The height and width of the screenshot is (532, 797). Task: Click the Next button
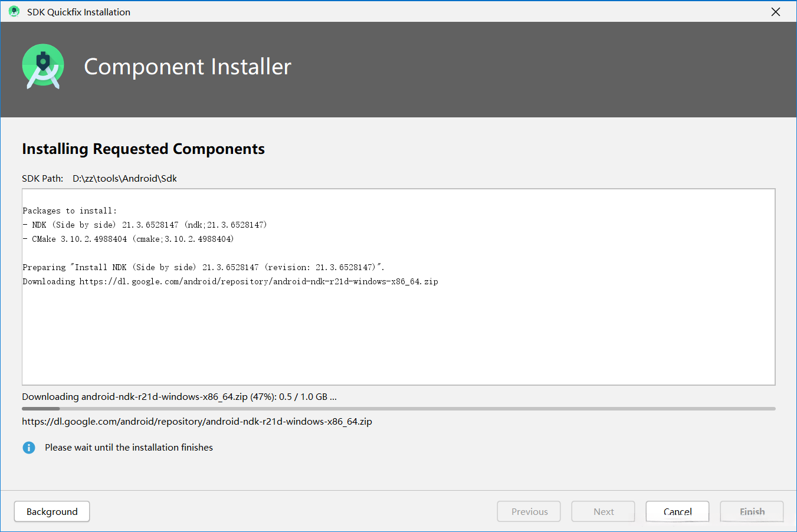tap(604, 511)
